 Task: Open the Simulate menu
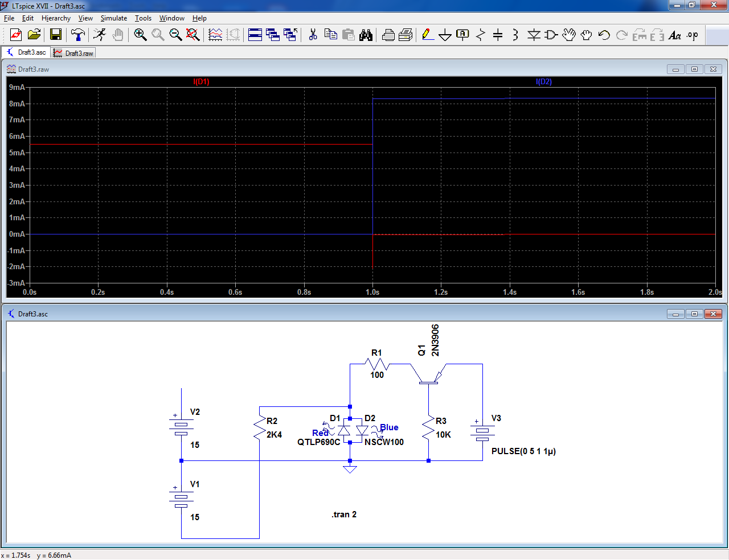coord(114,18)
